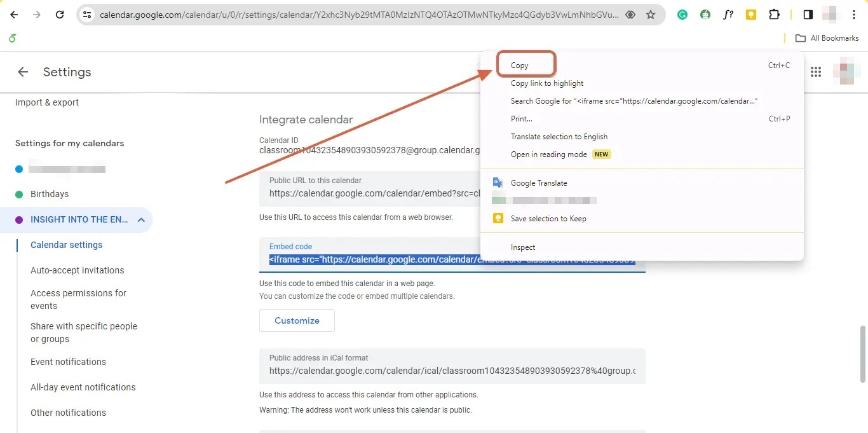Open site information icon in address bar
The width and height of the screenshot is (868, 433).
click(88, 15)
